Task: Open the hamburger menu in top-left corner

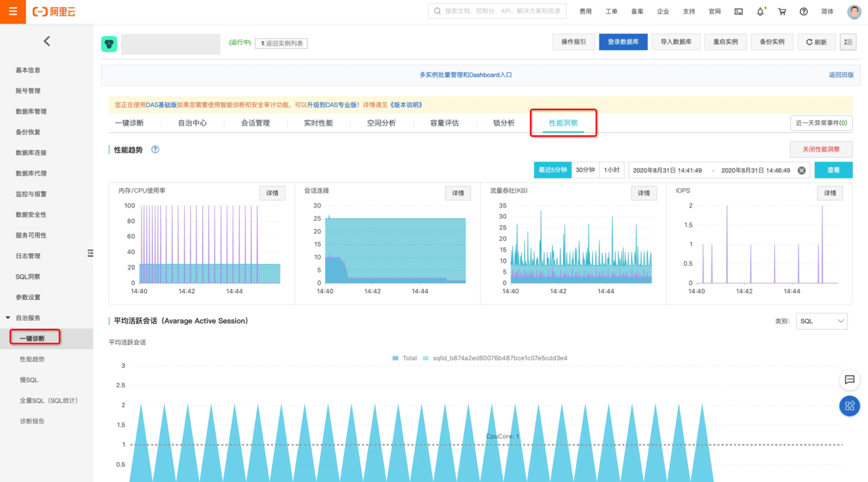Action: 12,12
